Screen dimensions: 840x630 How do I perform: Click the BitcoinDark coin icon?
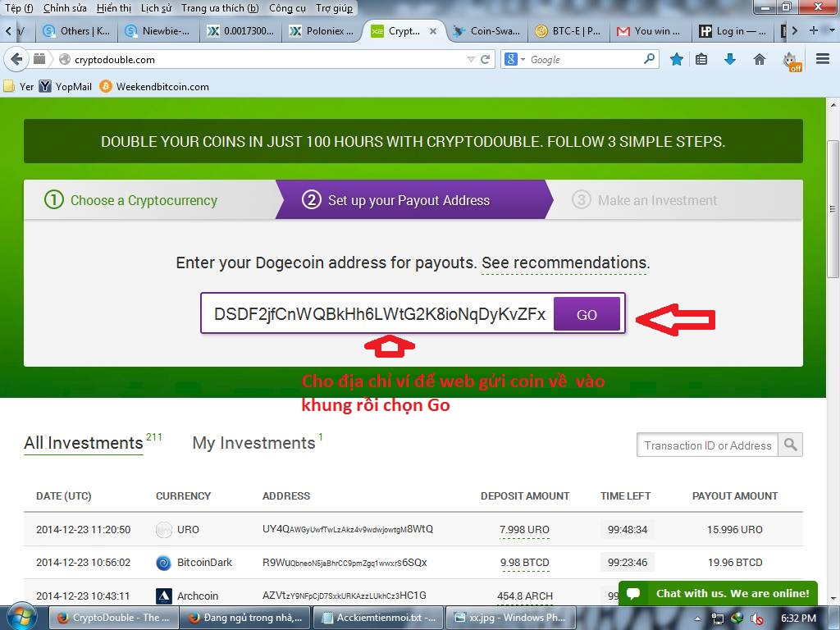[163, 563]
